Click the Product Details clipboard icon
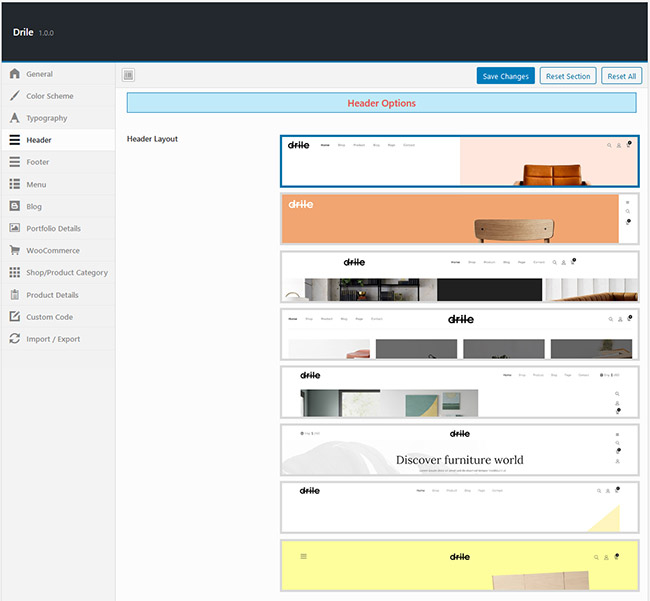This screenshot has width=650, height=601. click(15, 294)
